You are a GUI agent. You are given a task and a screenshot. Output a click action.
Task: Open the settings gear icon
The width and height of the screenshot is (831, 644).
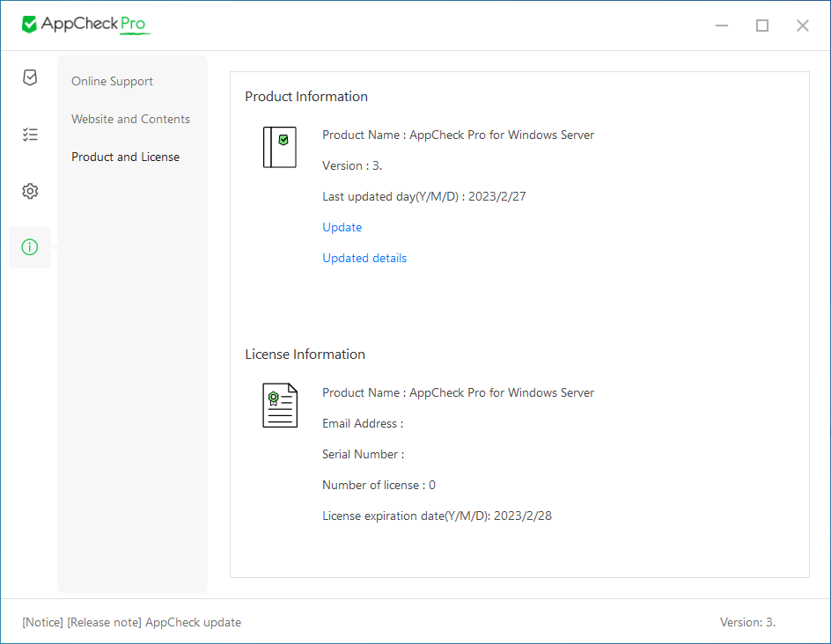tap(30, 191)
